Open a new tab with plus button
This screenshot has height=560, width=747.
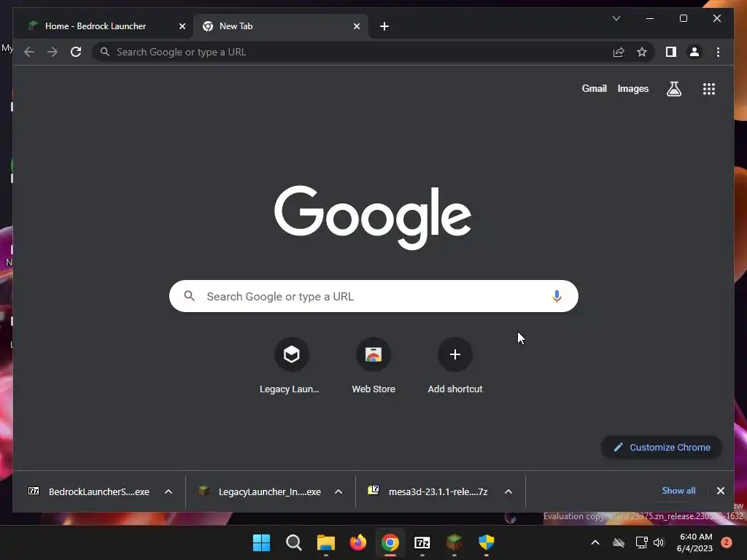tap(384, 26)
